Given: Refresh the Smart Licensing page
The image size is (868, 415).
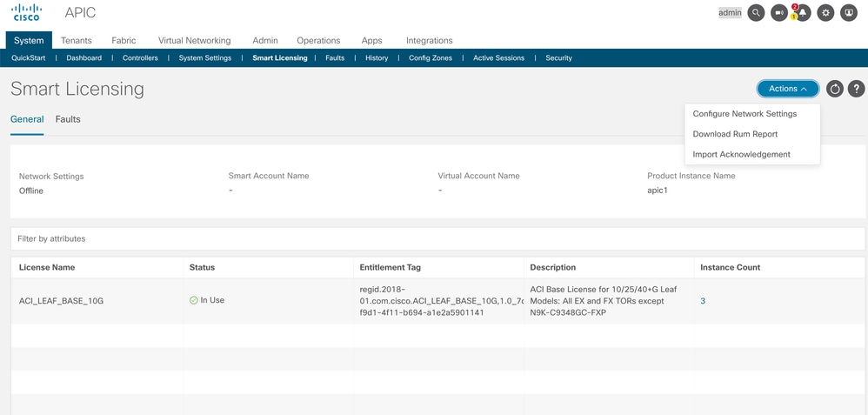Looking at the screenshot, I should (x=835, y=89).
